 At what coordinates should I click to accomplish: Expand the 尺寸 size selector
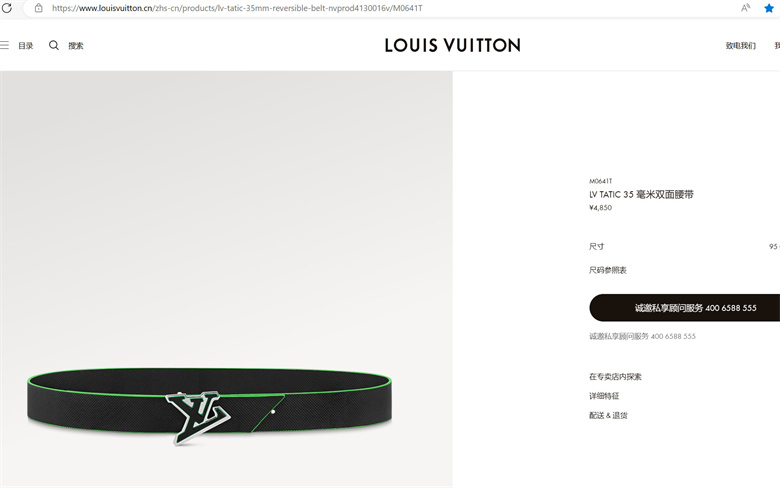(x=684, y=246)
